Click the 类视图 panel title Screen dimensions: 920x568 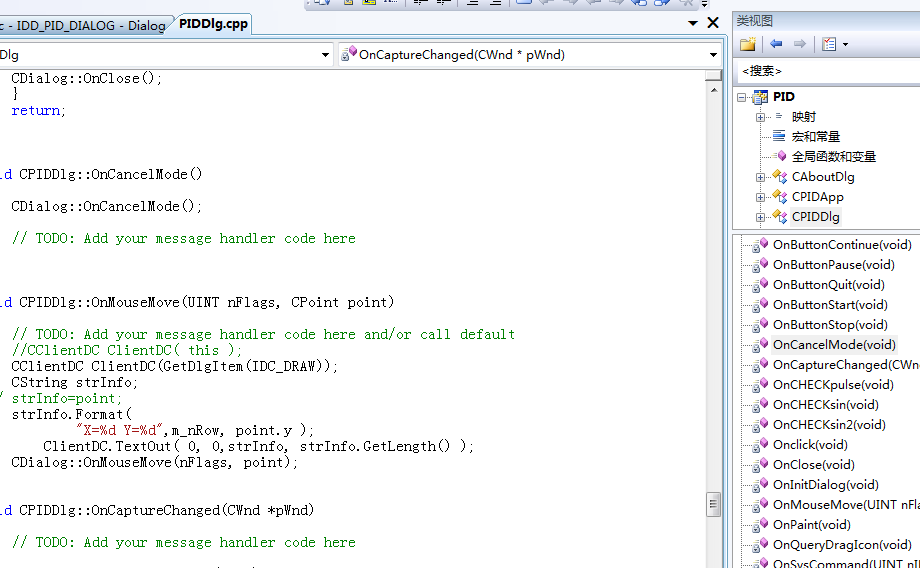click(x=755, y=21)
